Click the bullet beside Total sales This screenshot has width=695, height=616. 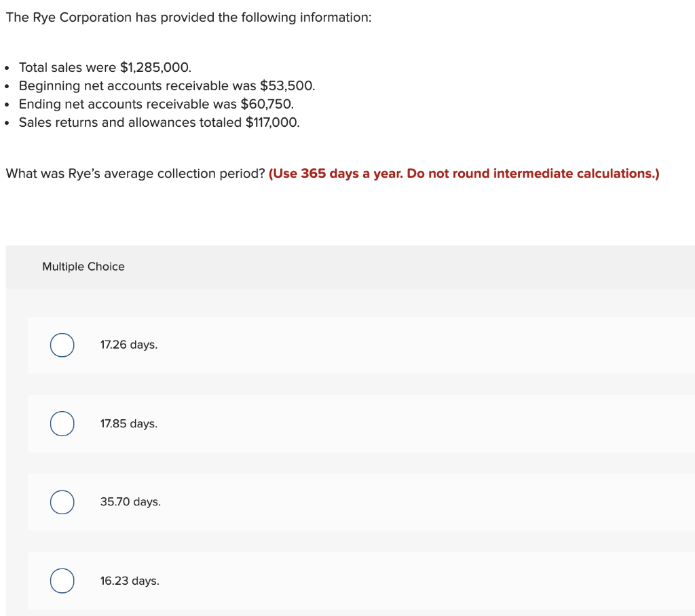pos(7,69)
